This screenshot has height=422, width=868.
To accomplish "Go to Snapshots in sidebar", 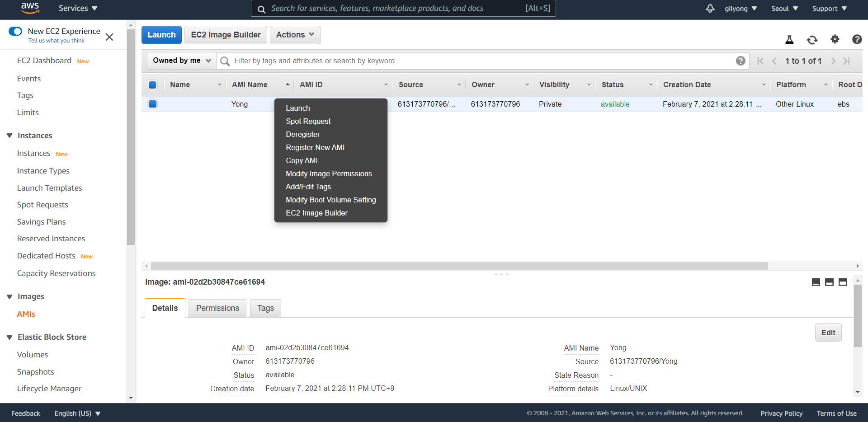I will pos(36,372).
